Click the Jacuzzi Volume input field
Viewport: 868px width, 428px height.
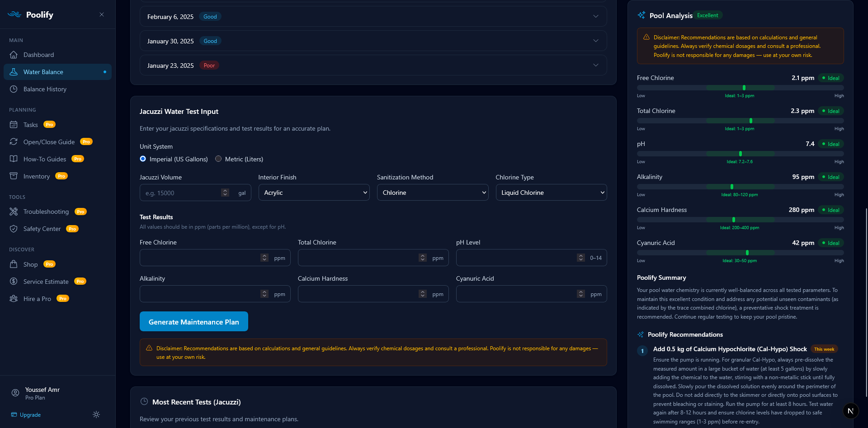[x=195, y=193]
